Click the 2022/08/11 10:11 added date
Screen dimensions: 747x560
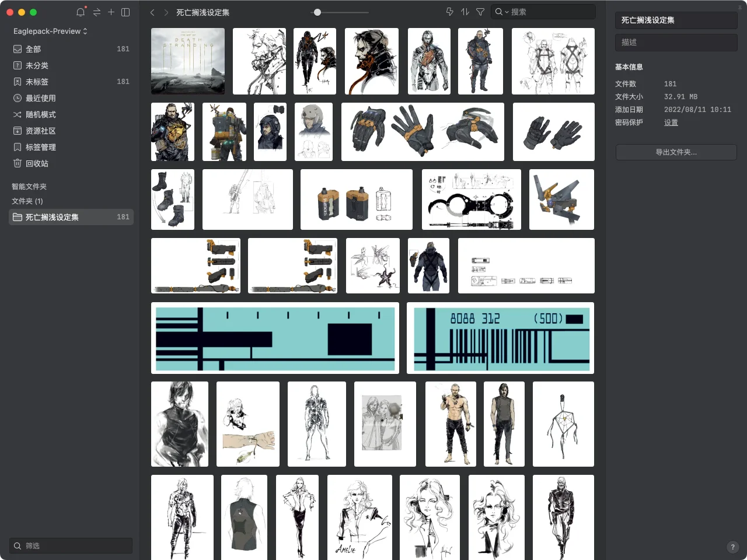[x=697, y=110]
